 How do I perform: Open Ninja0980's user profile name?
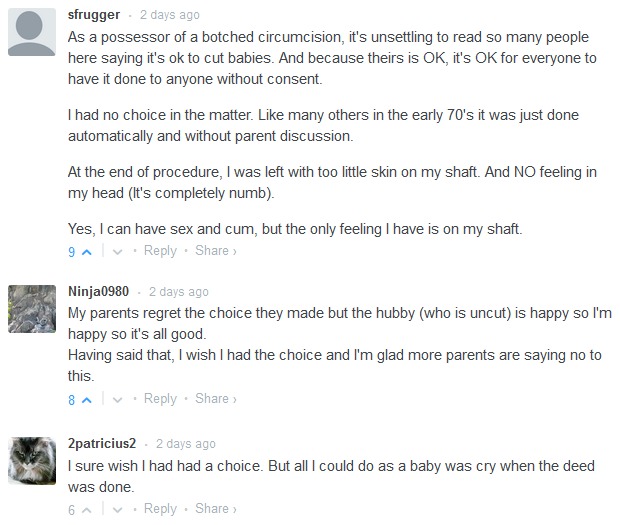[98, 291]
